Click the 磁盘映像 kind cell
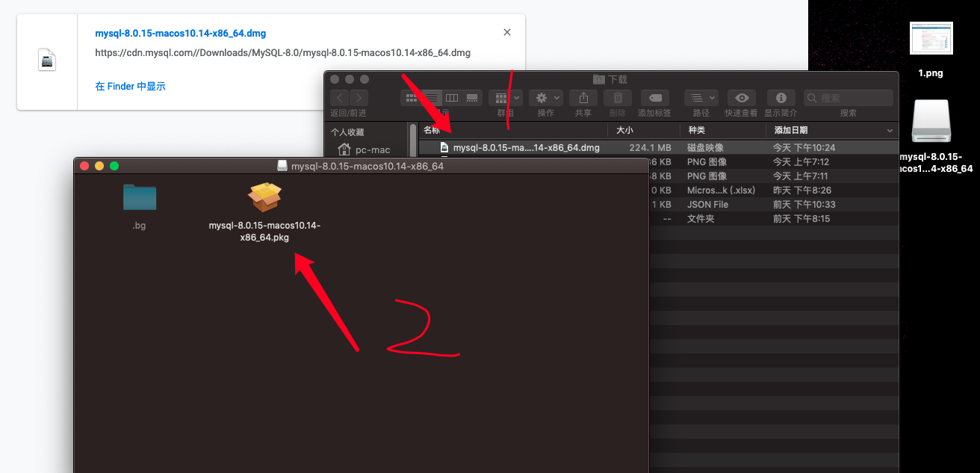 (705, 148)
